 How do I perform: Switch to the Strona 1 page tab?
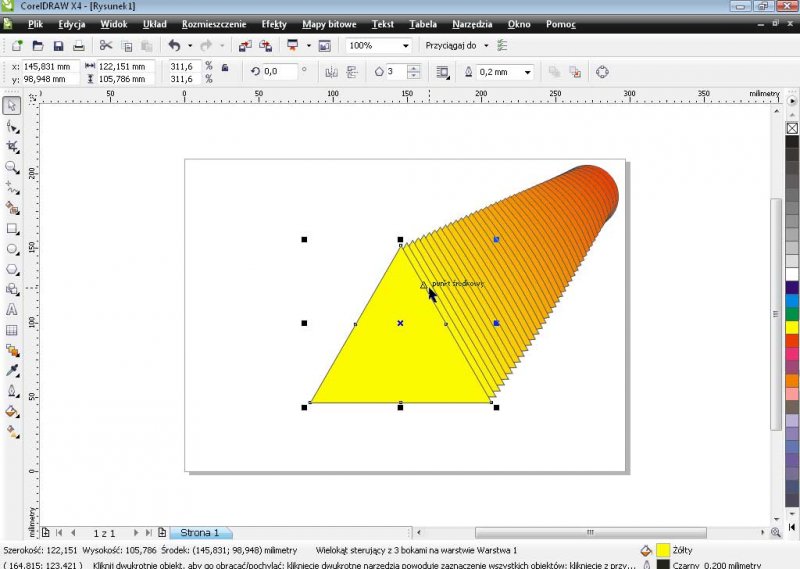[x=199, y=533]
